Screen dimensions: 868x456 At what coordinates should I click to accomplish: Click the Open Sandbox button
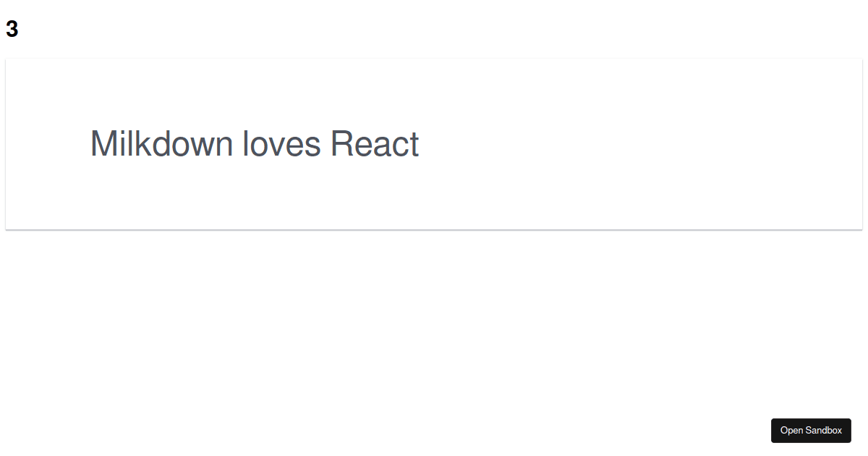click(811, 430)
